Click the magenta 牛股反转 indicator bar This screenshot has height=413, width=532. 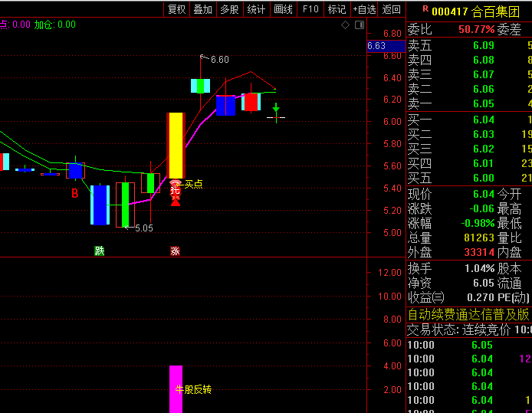(176, 389)
